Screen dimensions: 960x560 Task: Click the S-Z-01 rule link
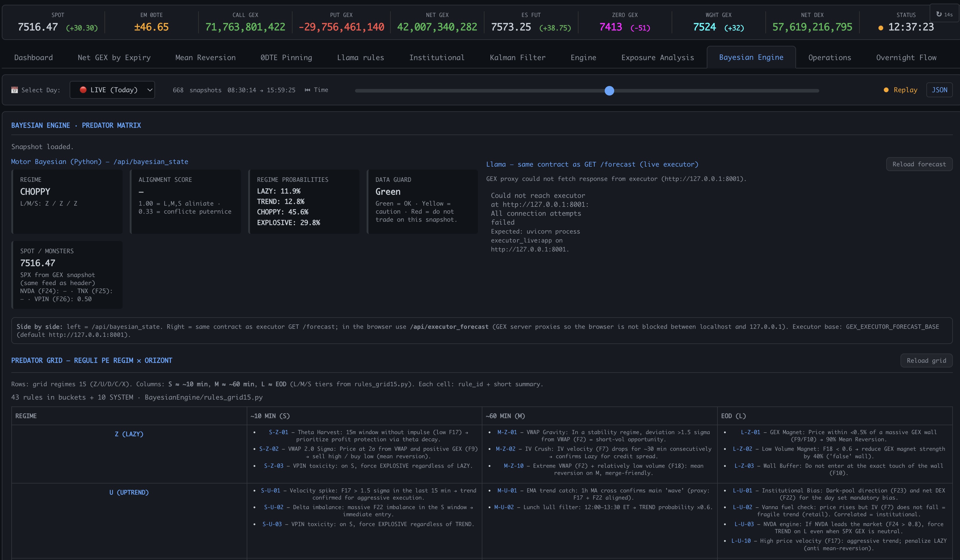(x=279, y=432)
